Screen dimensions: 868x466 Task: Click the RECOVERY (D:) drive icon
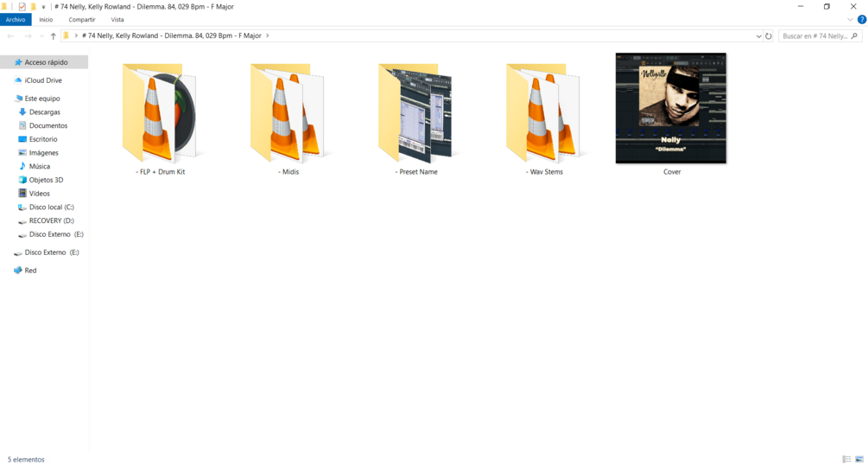(22, 221)
